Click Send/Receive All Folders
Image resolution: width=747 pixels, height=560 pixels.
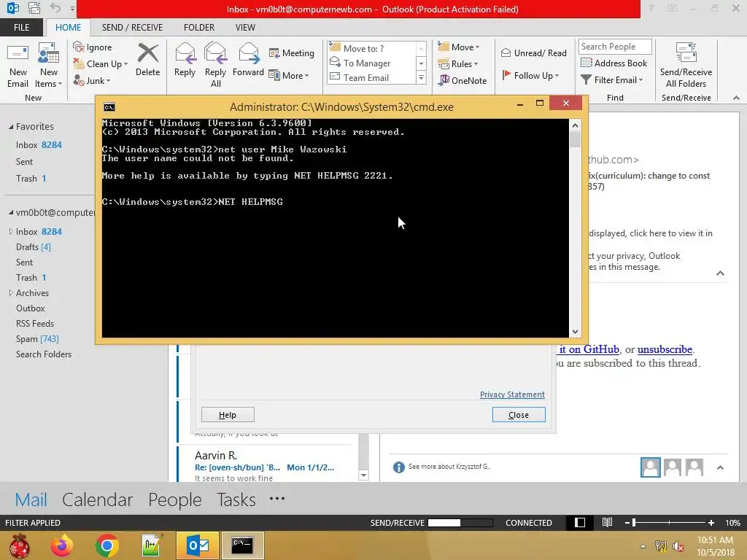click(x=686, y=66)
